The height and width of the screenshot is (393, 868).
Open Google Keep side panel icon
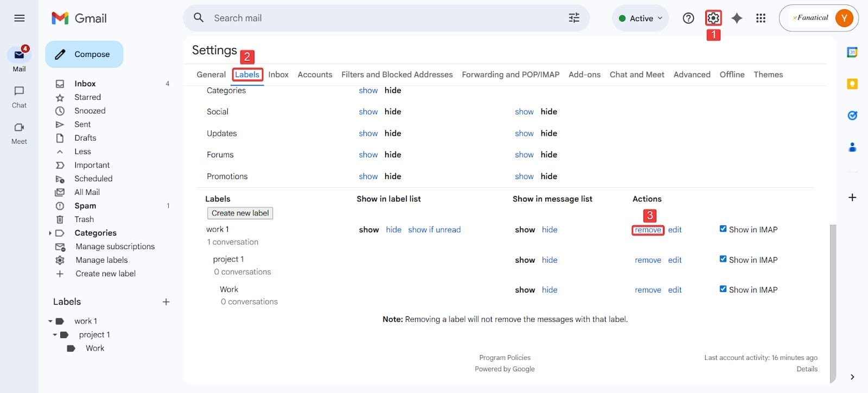coord(852,84)
